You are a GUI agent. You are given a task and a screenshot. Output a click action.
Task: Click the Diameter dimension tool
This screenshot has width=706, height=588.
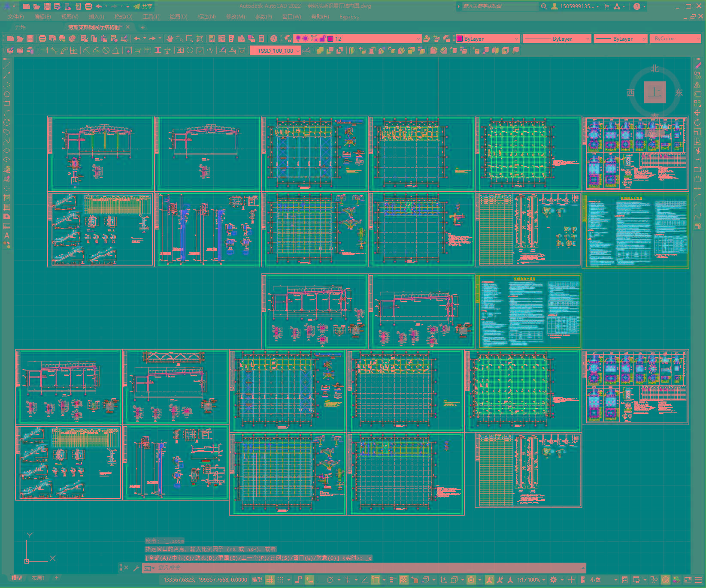click(x=106, y=51)
